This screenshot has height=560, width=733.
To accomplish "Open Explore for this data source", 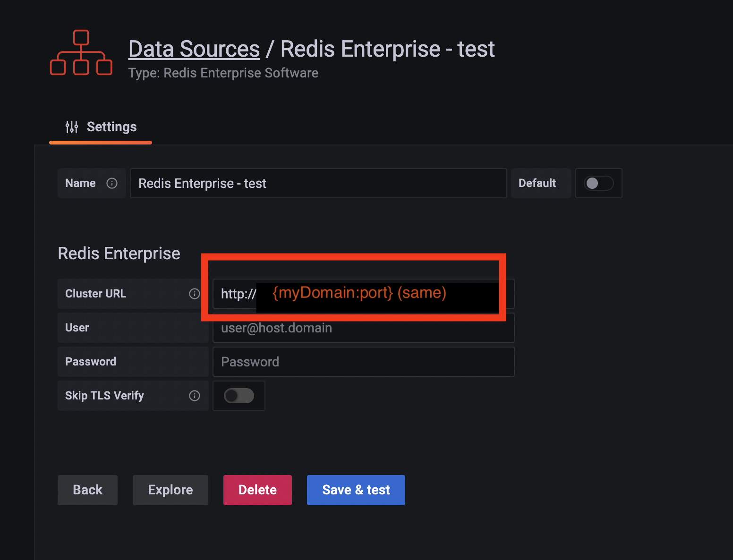I will coord(170,490).
